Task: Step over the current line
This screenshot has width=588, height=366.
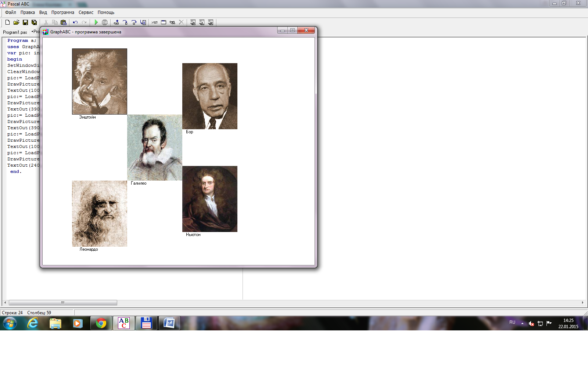Action: point(134,22)
